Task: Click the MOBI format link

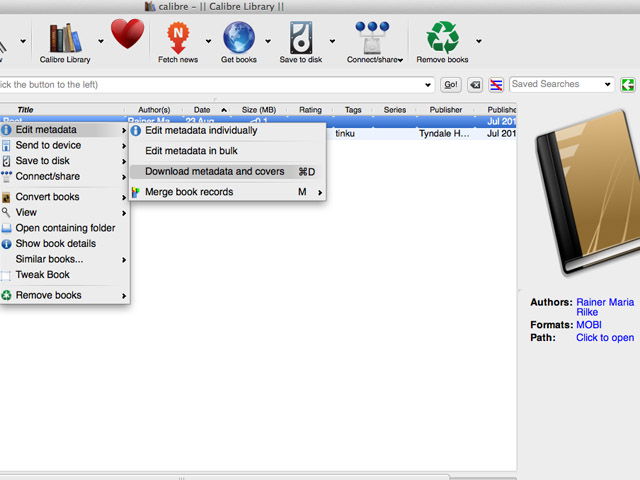Action: [589, 325]
